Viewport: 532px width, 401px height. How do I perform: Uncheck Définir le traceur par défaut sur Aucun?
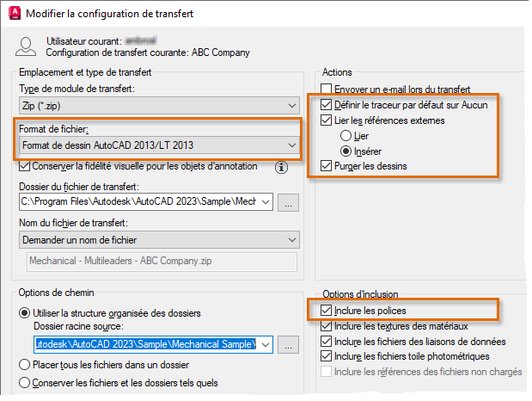point(326,105)
